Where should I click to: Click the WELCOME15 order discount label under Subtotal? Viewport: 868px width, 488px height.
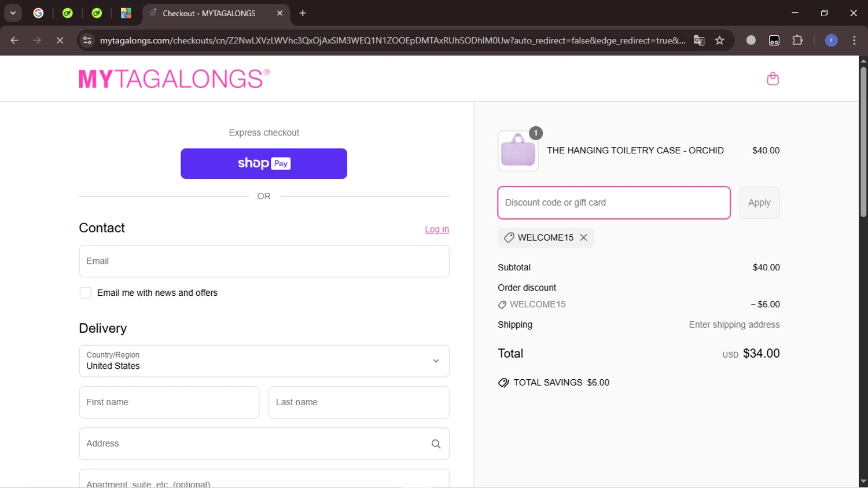click(x=538, y=304)
